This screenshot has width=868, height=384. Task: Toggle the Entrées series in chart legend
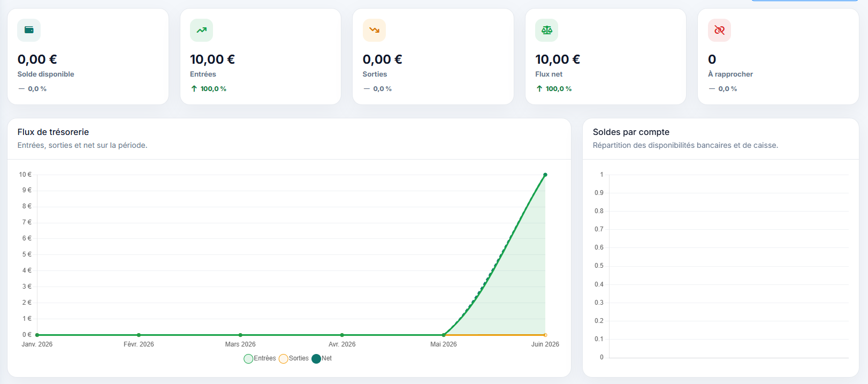(x=260, y=358)
